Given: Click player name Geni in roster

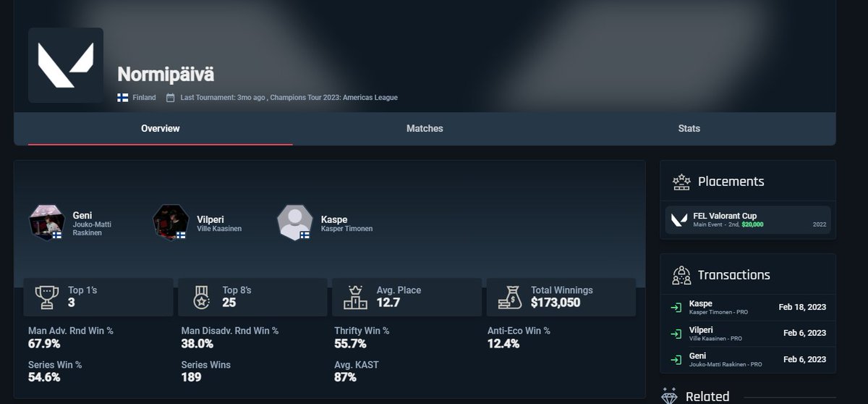Looking at the screenshot, I should click(82, 216).
